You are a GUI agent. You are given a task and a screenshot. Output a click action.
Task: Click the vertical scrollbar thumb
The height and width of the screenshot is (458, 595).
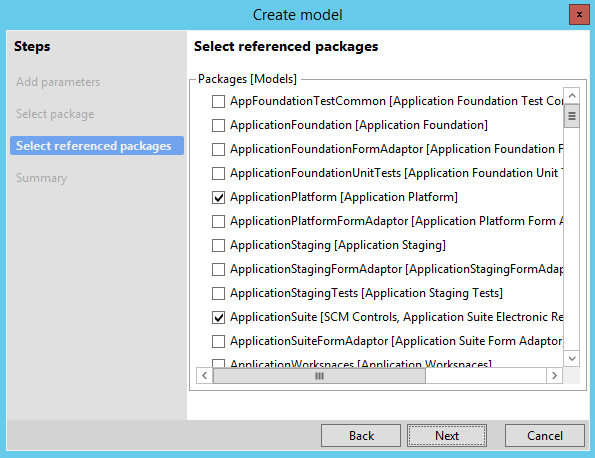pos(572,116)
